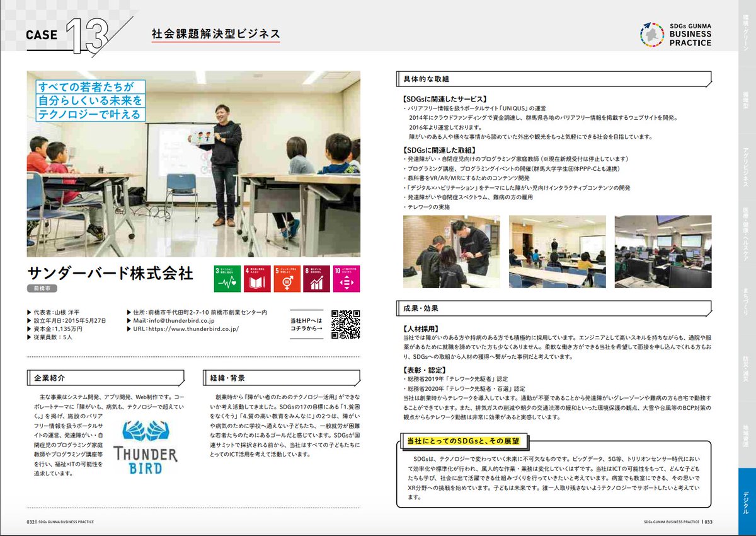Image resolution: width=756 pixels, height=536 pixels.
Task: Click the 前橋市 location tag
Action: pyautogui.click(x=42, y=288)
